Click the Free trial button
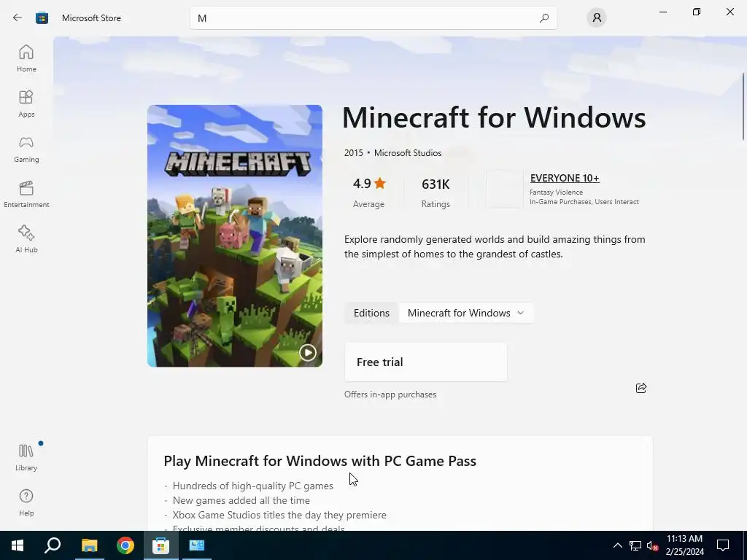The height and width of the screenshot is (560, 747). (425, 362)
